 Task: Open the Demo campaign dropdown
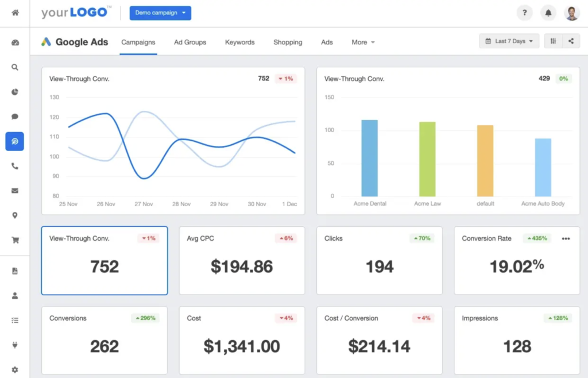160,13
